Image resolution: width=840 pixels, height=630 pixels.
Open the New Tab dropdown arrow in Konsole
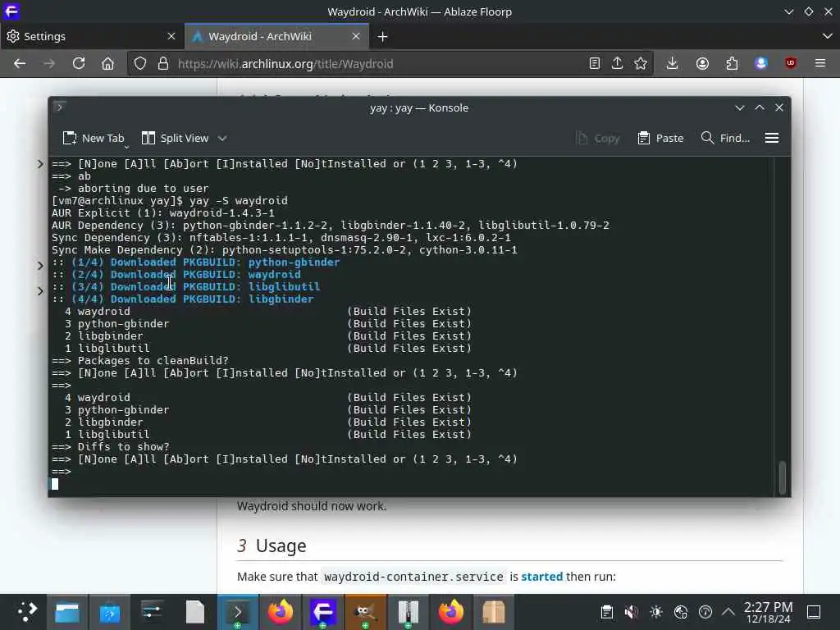tap(127, 147)
